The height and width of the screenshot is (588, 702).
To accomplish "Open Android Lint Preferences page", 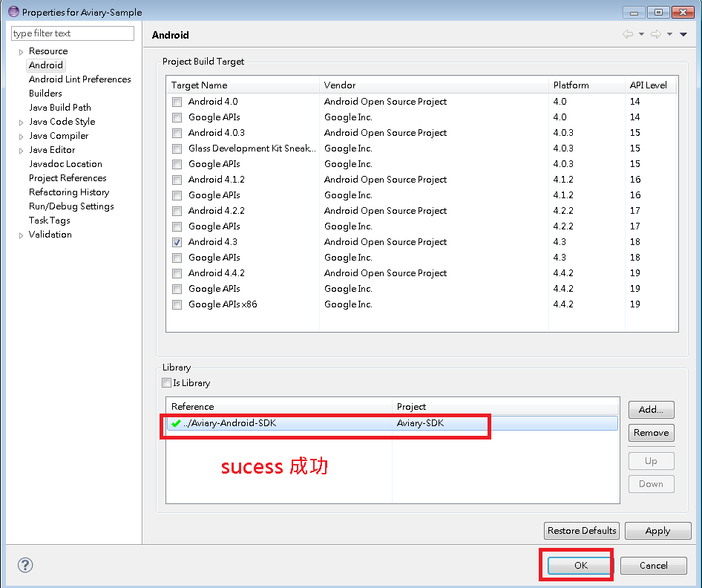I will click(79, 79).
